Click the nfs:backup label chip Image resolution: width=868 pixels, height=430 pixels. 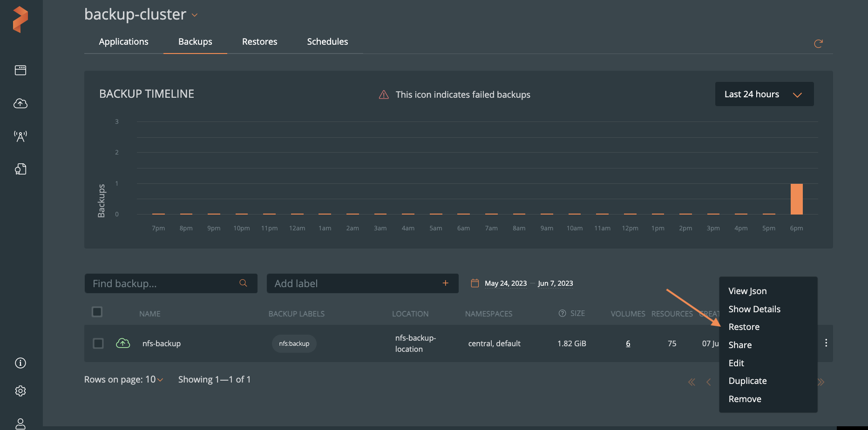[x=294, y=343]
